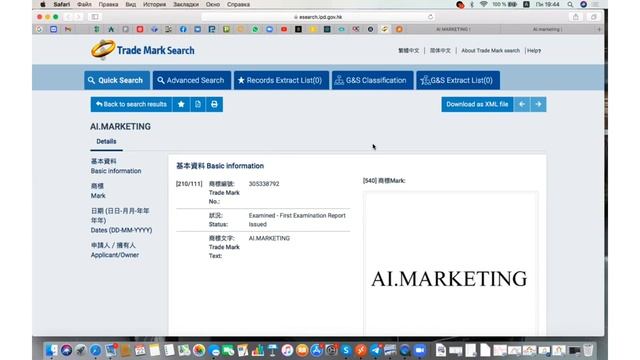The image size is (640, 360).
Task: Go back in Safari history
Action: pyautogui.click(x=68, y=17)
